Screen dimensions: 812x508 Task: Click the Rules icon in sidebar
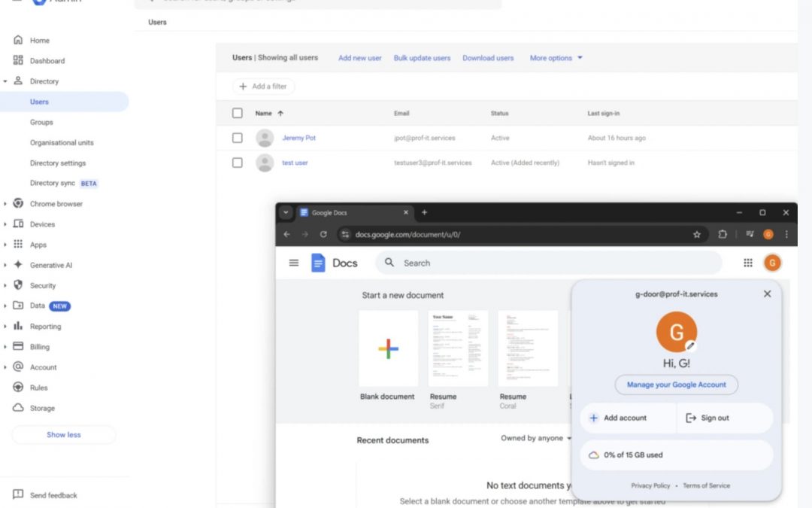tap(18, 388)
